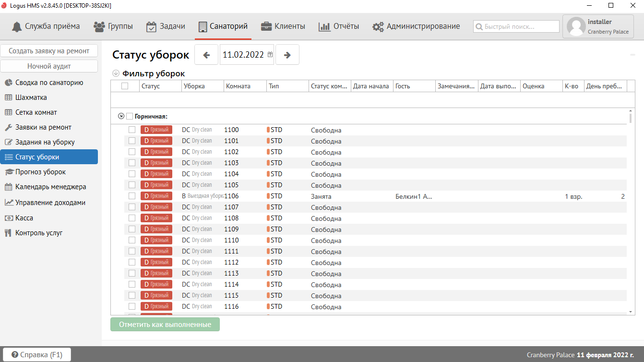Collapse the Горничная group
This screenshot has height=362, width=644.
coord(121,116)
